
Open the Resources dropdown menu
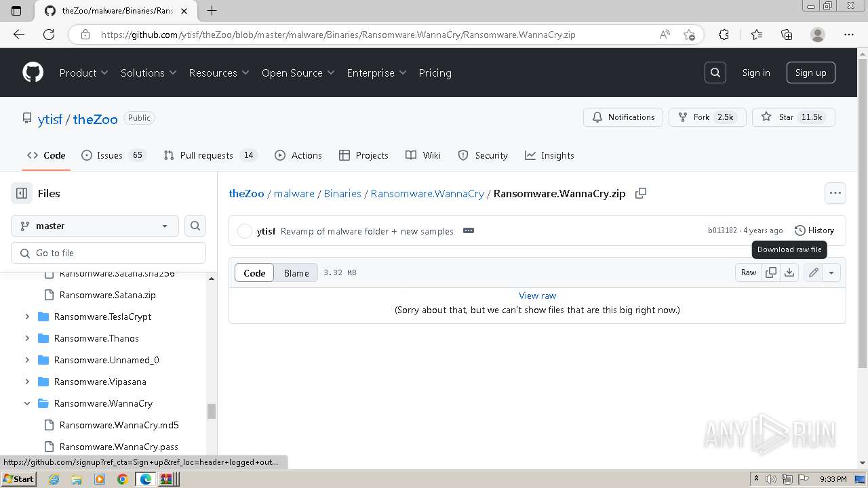(218, 73)
